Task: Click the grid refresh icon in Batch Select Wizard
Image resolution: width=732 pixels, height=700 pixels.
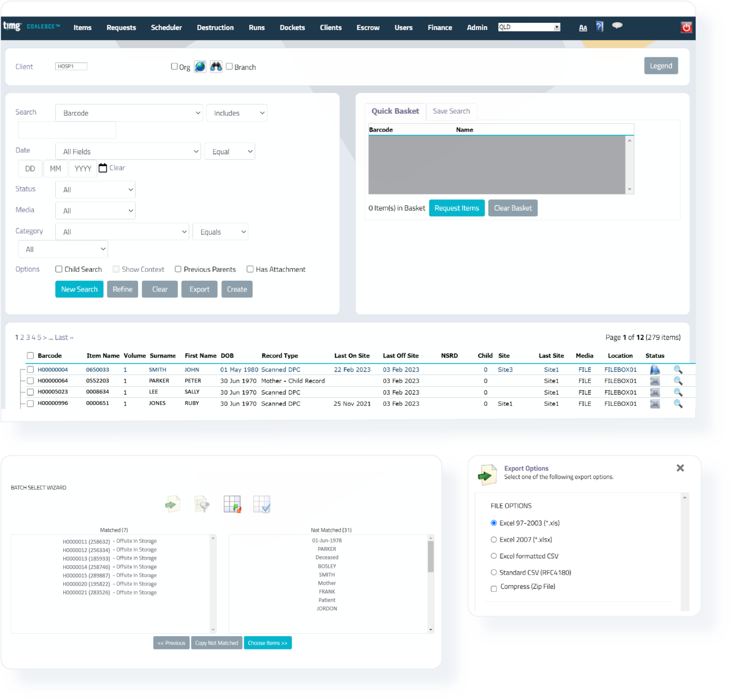Action: pyautogui.click(x=232, y=504)
